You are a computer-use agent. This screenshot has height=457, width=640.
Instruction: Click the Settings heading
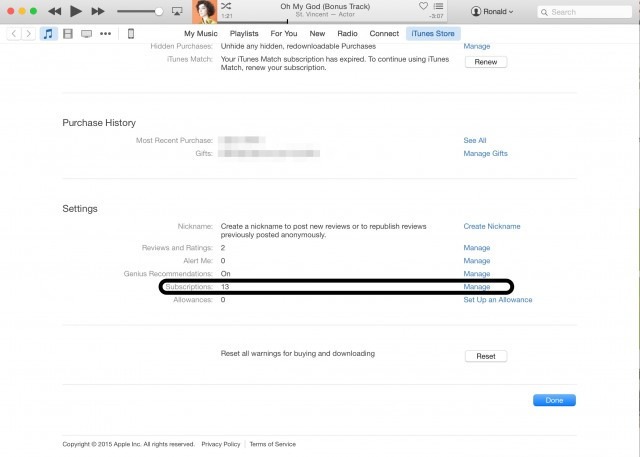(x=80, y=209)
